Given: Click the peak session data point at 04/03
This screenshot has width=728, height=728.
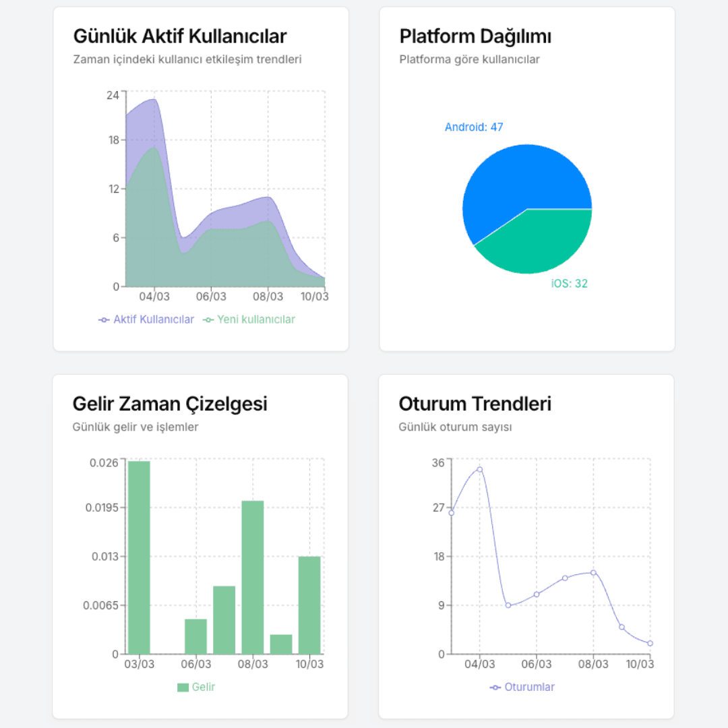Looking at the screenshot, I should [x=480, y=469].
